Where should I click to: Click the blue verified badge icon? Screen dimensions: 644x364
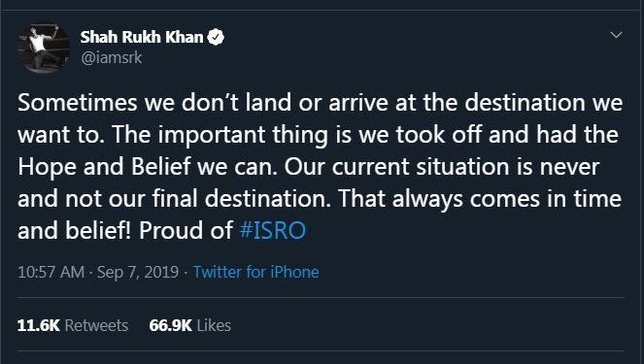coord(216,37)
